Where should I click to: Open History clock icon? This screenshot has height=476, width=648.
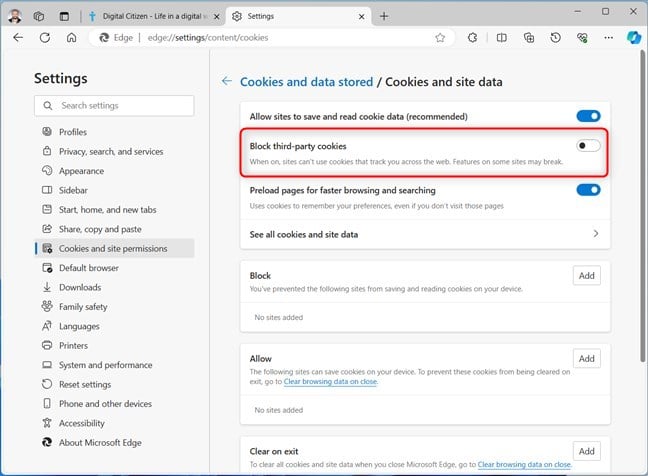(555, 38)
